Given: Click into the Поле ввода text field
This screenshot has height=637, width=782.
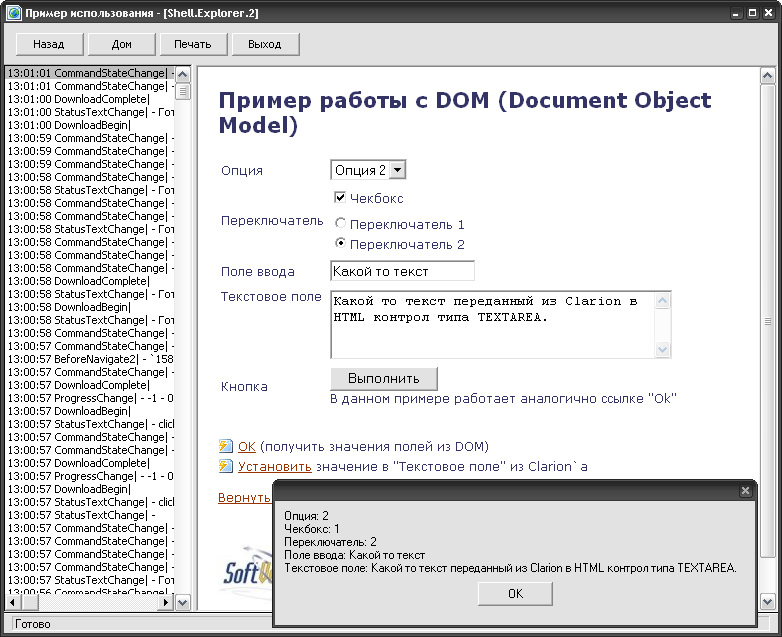Looking at the screenshot, I should pos(402,271).
